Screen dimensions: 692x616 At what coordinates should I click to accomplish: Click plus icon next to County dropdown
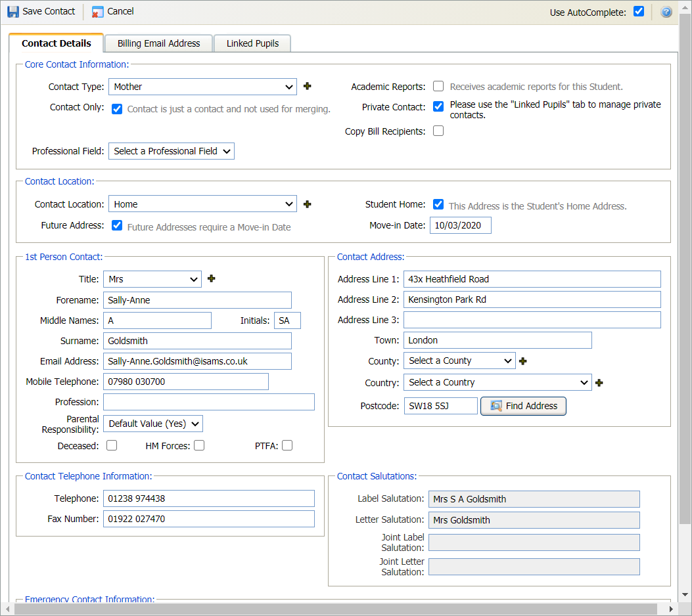coord(523,361)
